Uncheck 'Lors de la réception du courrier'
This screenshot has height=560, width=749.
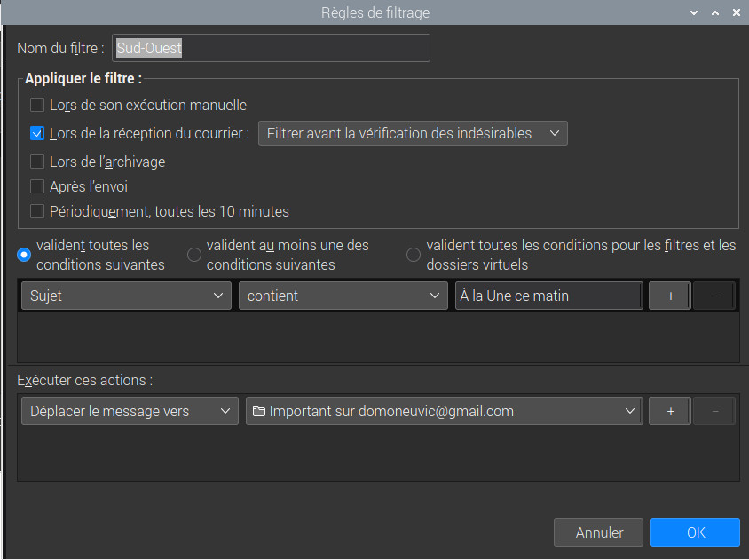point(37,133)
